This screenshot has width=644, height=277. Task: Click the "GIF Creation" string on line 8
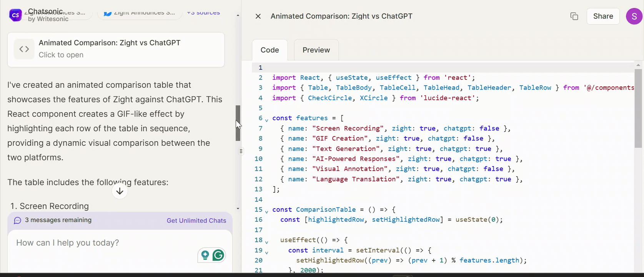click(340, 138)
